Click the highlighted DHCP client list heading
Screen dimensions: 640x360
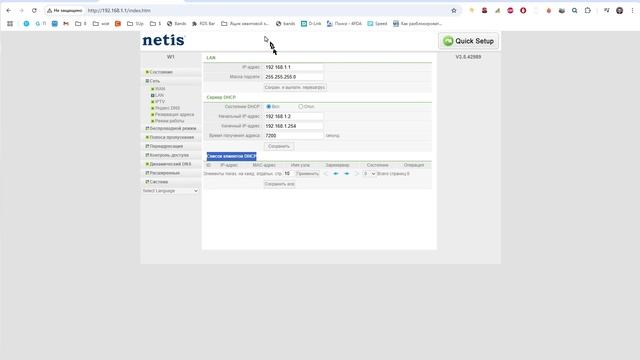pos(231,156)
